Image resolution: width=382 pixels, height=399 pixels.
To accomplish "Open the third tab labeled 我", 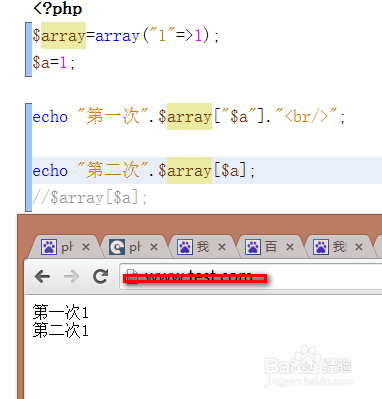I will pyautogui.click(x=202, y=247).
